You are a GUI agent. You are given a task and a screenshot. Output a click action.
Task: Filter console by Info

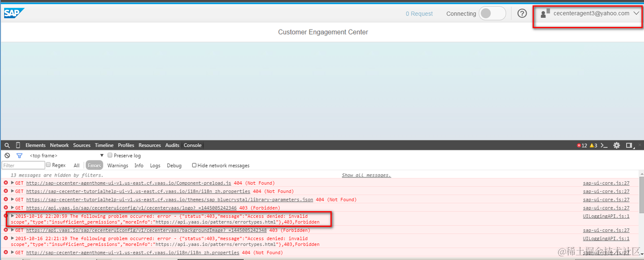click(x=139, y=166)
